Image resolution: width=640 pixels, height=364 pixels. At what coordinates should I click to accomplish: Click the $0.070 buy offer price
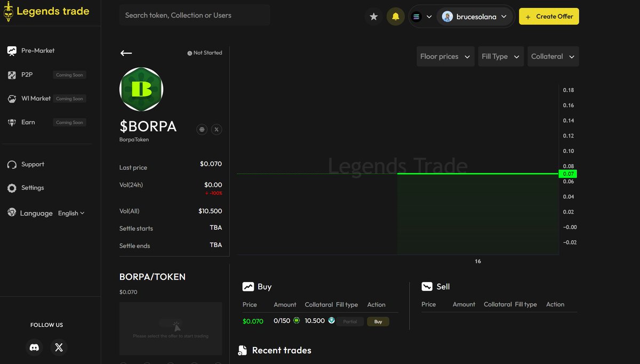click(x=253, y=321)
